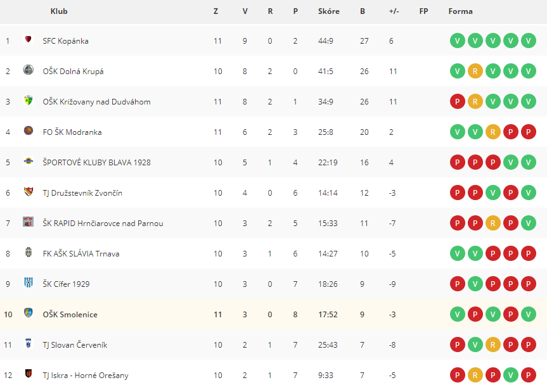Screen dimensions: 547x392
Task: Click the first red P badge in Križovany's form
Action: (458, 102)
